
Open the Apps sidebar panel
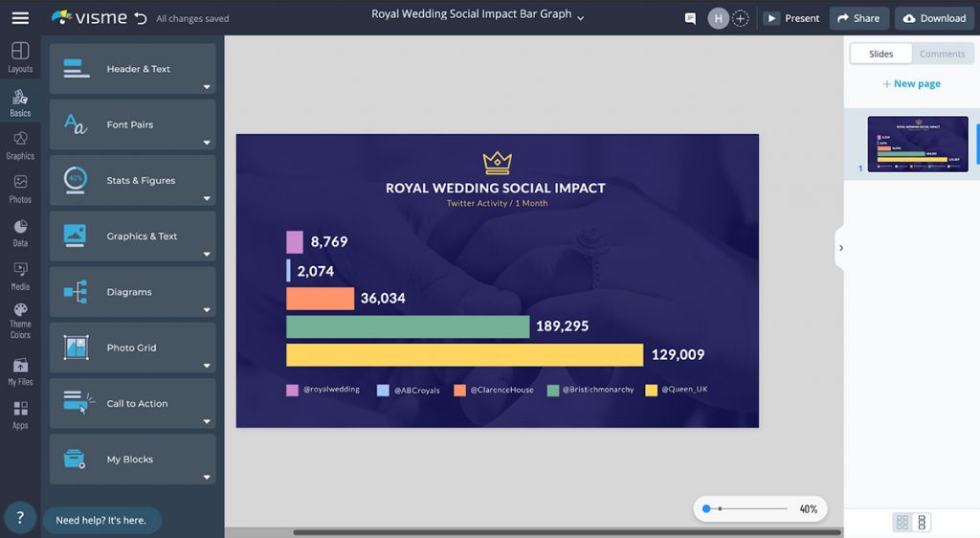click(20, 414)
